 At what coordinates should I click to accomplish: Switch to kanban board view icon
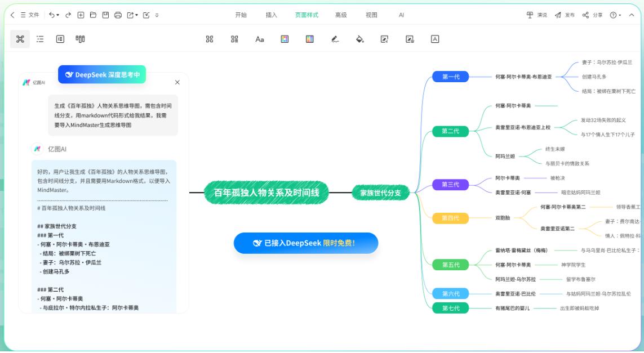coord(80,39)
